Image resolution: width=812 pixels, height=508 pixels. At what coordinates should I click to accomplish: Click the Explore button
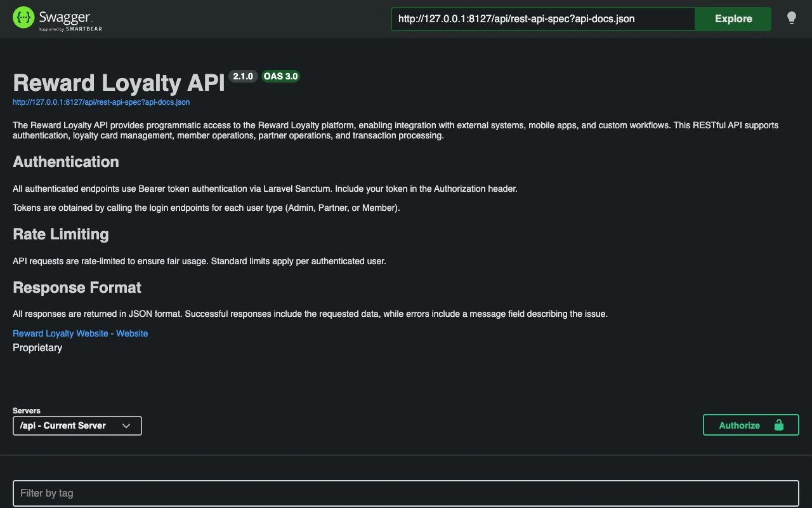coord(733,19)
